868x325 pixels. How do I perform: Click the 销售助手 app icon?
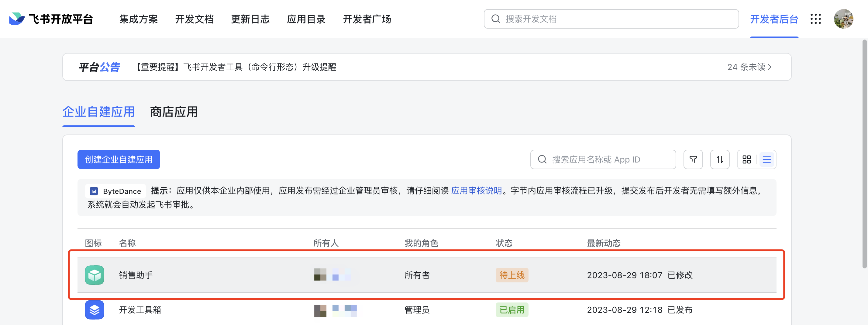[94, 275]
